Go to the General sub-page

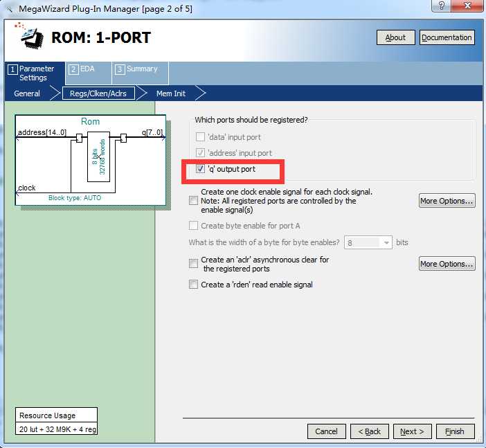[x=27, y=93]
